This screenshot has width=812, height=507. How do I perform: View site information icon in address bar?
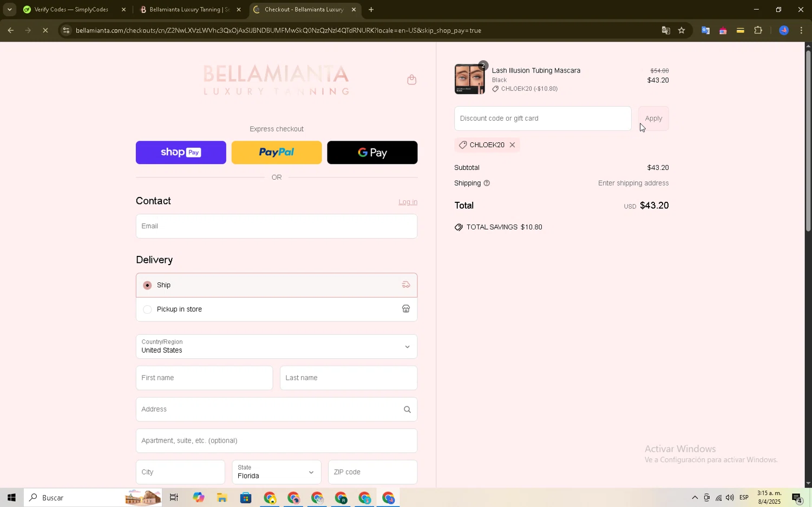[66, 30]
